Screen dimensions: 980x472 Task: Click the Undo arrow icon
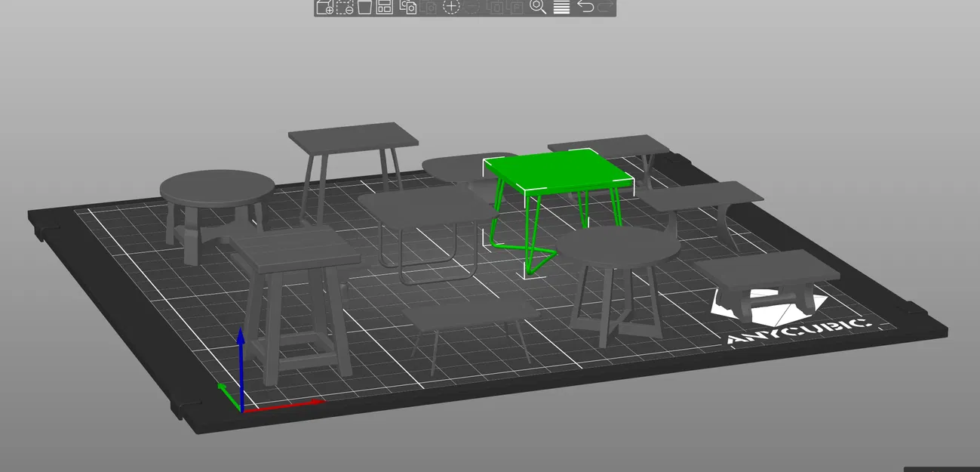point(585,8)
